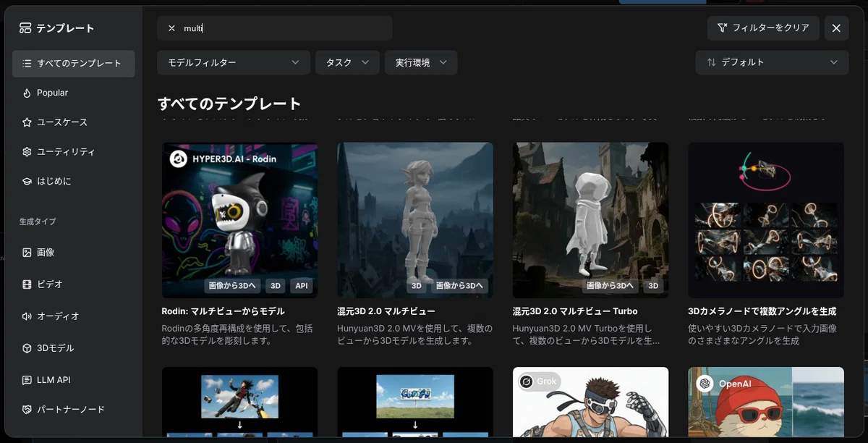This screenshot has height=443, width=868.
Task: Open the 混元3D 2.0 マルチビュー Turbo thumbnail
Action: tap(590, 220)
